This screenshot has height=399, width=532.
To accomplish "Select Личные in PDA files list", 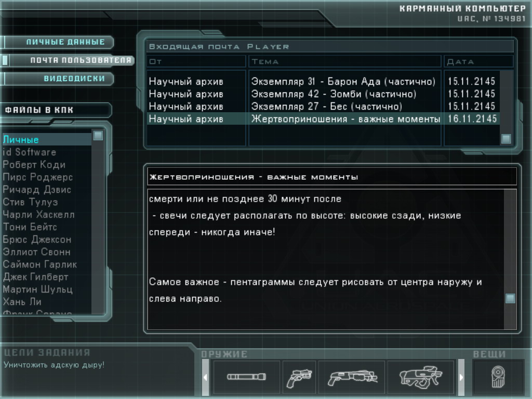I will (46, 139).
